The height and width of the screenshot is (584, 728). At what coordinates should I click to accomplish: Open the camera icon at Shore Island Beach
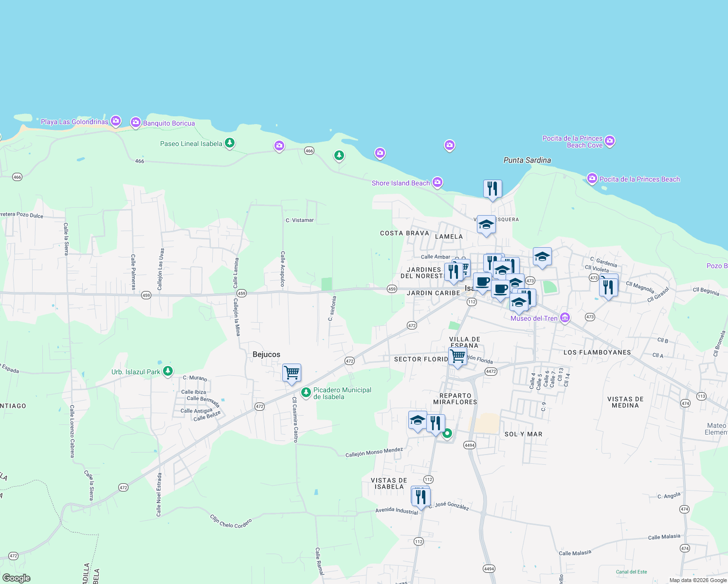point(437,182)
